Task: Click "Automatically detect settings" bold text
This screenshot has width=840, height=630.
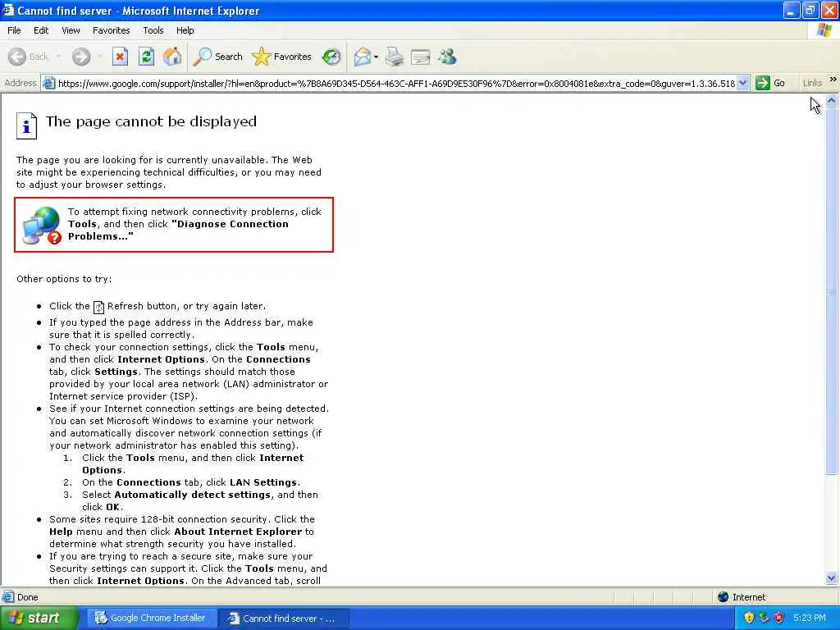Action: pos(192,495)
